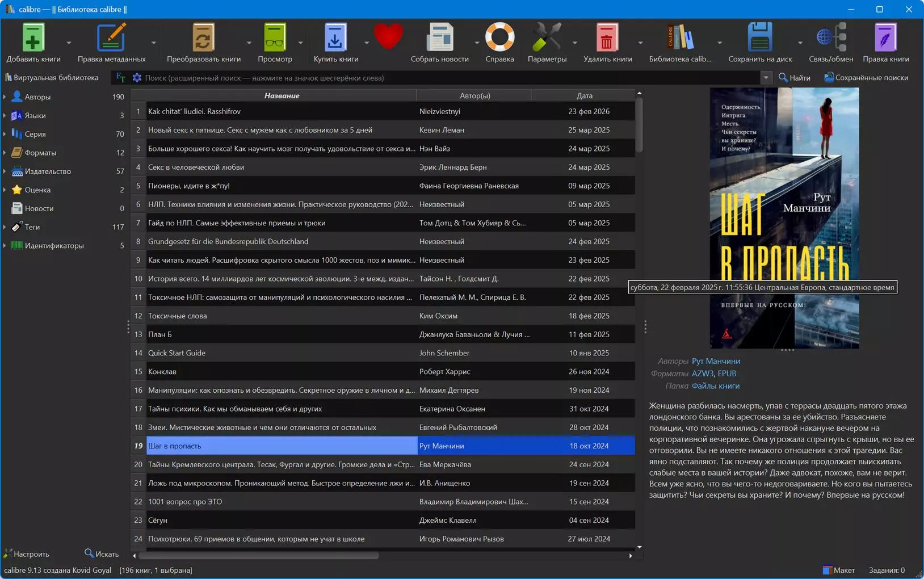Click the Tags (Теги) category icon
Viewport: 924px width, 579px height.
[17, 227]
